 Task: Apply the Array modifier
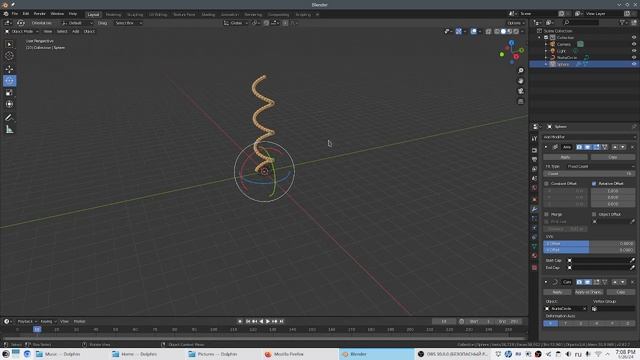(x=565, y=157)
